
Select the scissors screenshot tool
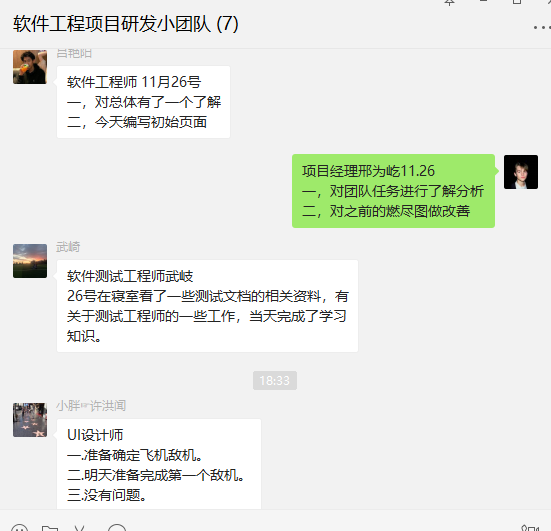[79, 528]
